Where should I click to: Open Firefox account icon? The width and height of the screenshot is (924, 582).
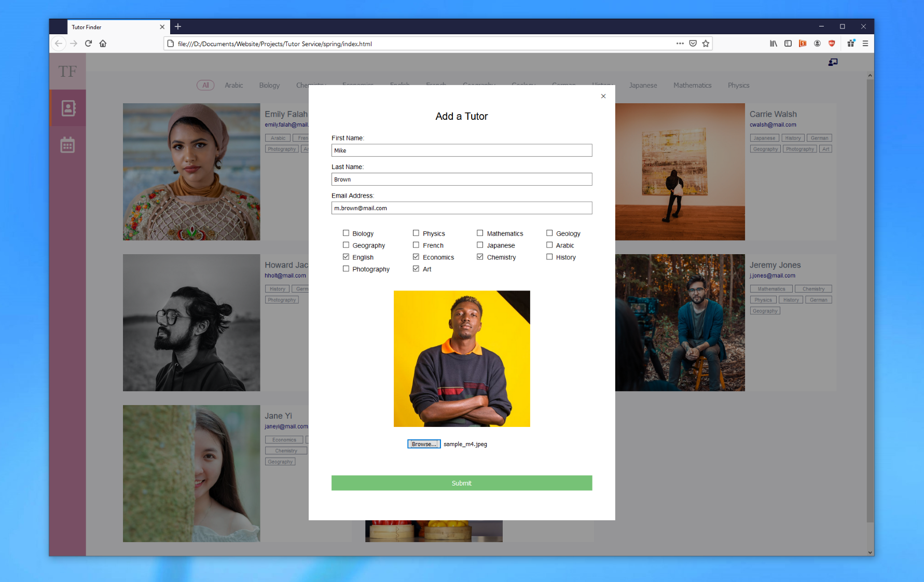pos(817,44)
